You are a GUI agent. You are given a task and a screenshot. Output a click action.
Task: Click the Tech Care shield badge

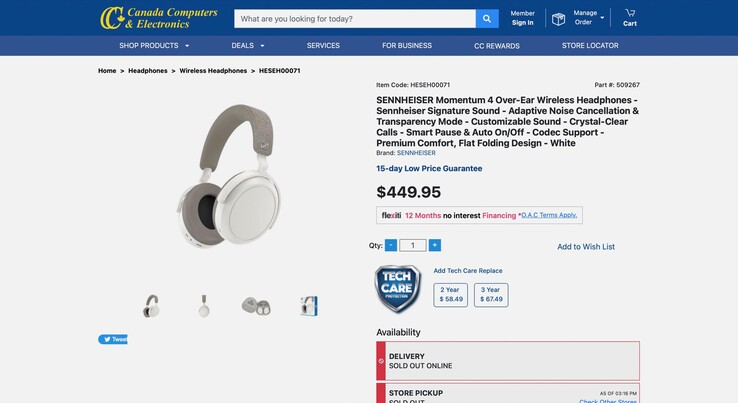pyautogui.click(x=397, y=289)
